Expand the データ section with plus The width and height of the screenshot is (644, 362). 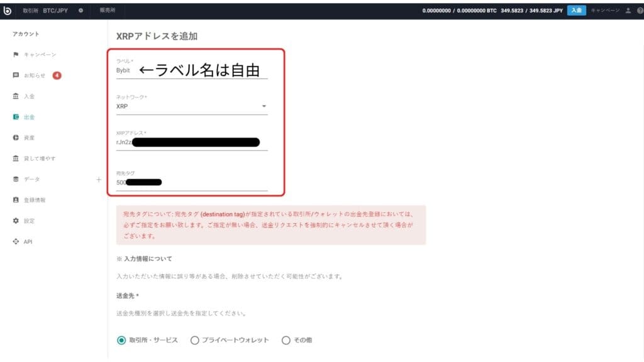99,179
